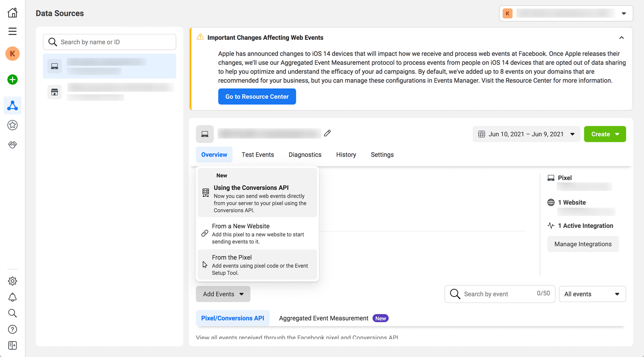This screenshot has width=644, height=357.
Task: Open the hamburger menu in left sidebar
Action: click(x=12, y=31)
